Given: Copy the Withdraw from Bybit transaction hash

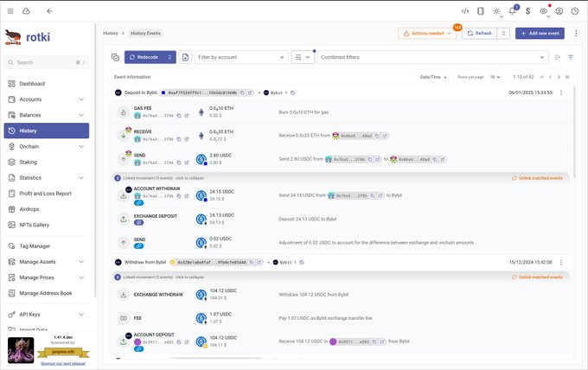Looking at the screenshot, I should pos(252,263).
